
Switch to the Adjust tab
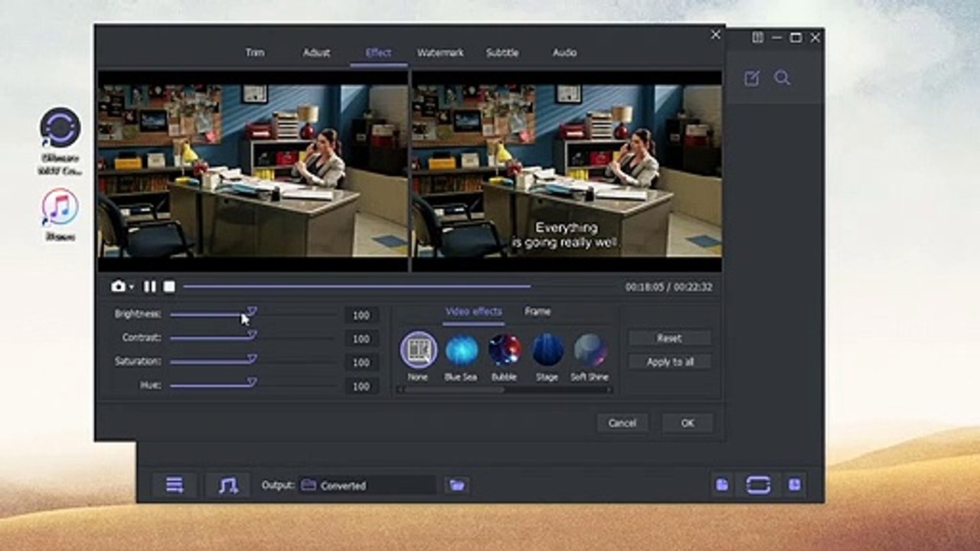(316, 53)
